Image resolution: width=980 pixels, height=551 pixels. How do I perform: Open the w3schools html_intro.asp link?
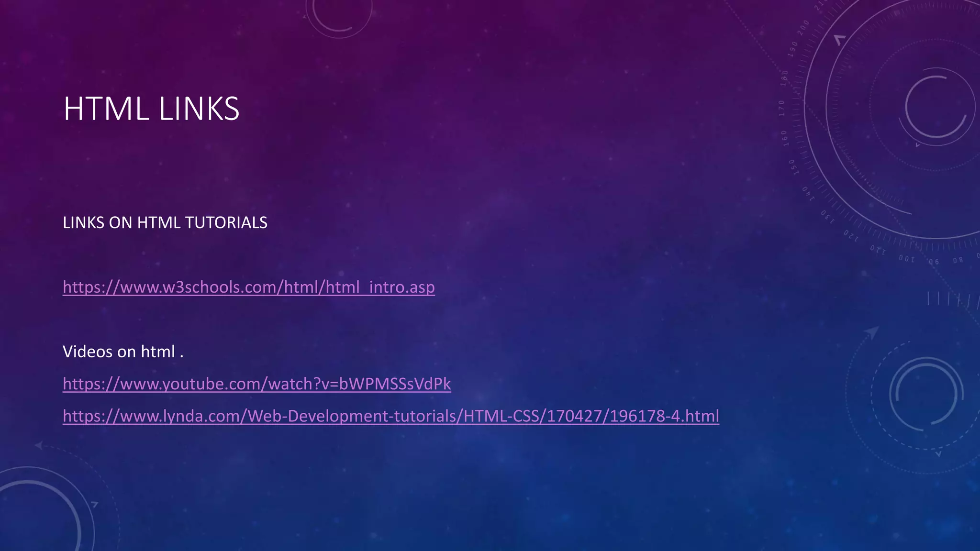pyautogui.click(x=249, y=287)
